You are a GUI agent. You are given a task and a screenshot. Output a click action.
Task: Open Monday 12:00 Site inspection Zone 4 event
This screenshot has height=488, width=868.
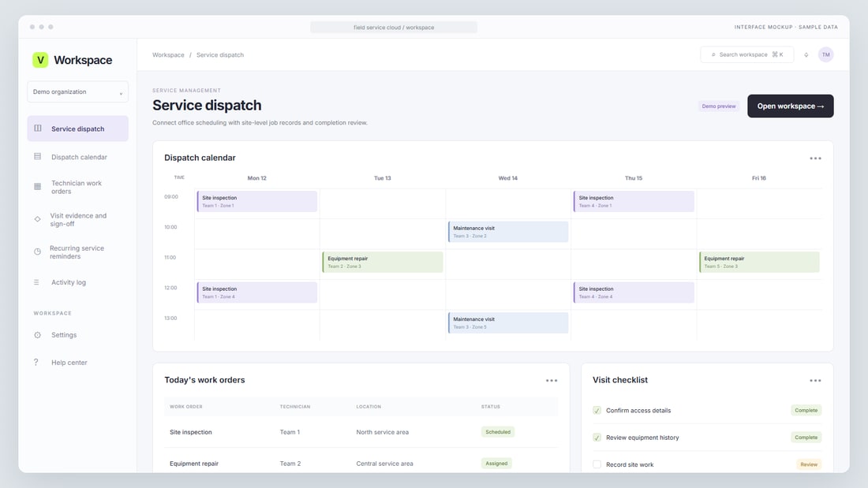[257, 292]
